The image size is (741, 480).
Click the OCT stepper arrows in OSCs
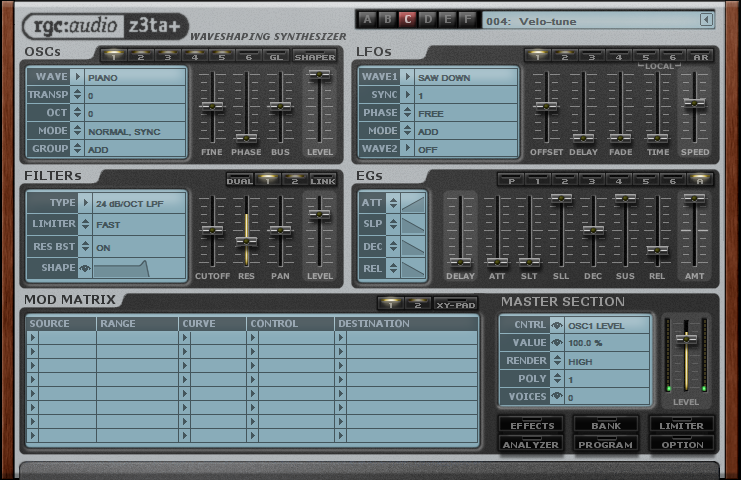[78, 113]
